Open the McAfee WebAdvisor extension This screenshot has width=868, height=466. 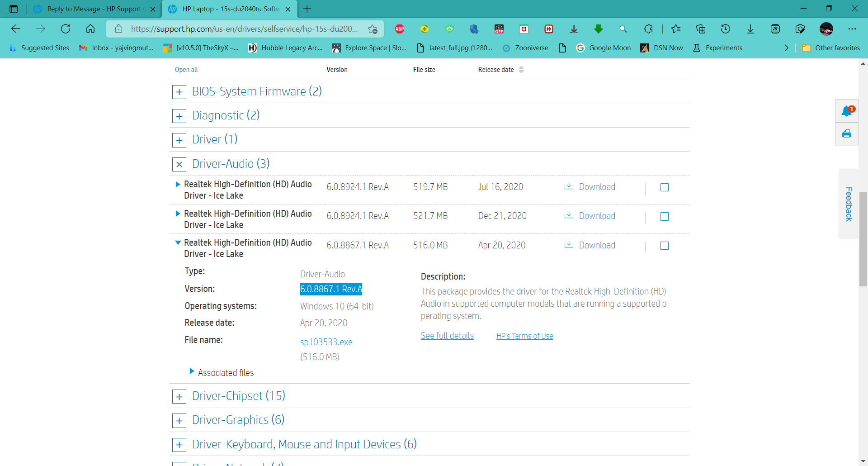click(x=524, y=29)
